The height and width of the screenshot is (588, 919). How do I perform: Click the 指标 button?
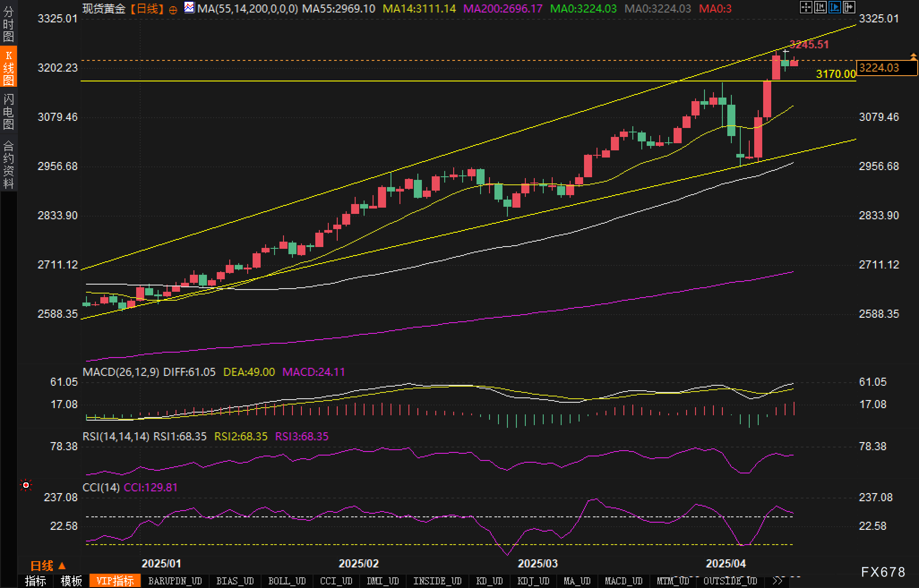coord(35,581)
